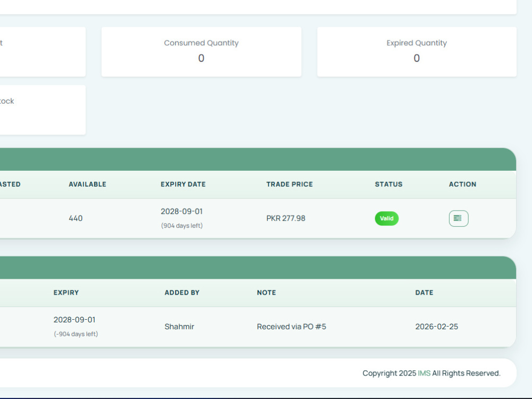532x399 pixels.
Task: Click the ACTION column header
Action: pyautogui.click(x=462, y=184)
